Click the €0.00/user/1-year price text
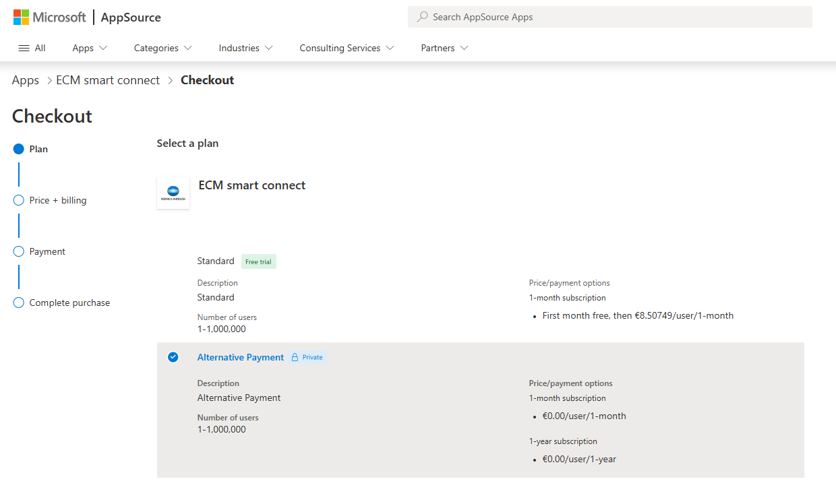The width and height of the screenshot is (836, 504). tap(579, 459)
